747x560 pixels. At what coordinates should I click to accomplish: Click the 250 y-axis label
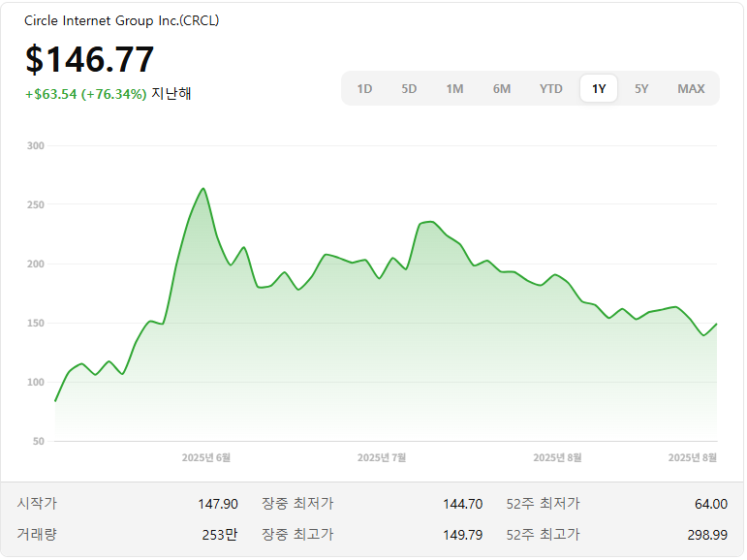click(x=36, y=205)
